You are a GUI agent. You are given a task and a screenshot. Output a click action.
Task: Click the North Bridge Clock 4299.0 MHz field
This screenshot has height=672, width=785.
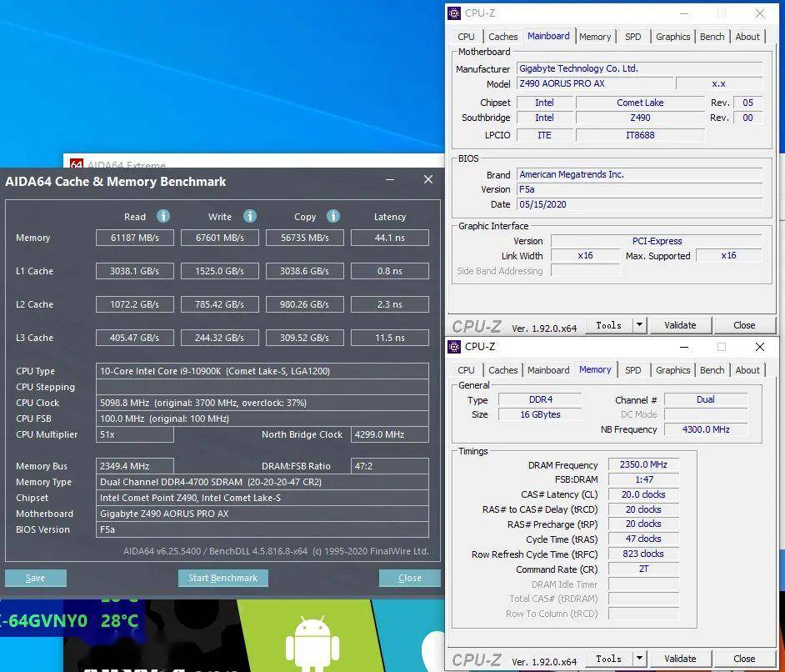pos(390,434)
